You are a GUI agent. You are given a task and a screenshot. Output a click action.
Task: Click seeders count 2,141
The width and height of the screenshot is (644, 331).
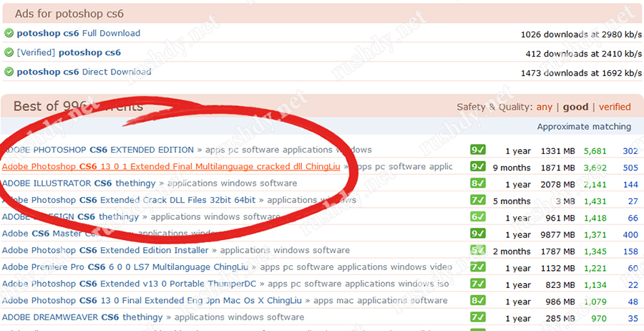pyautogui.click(x=595, y=185)
